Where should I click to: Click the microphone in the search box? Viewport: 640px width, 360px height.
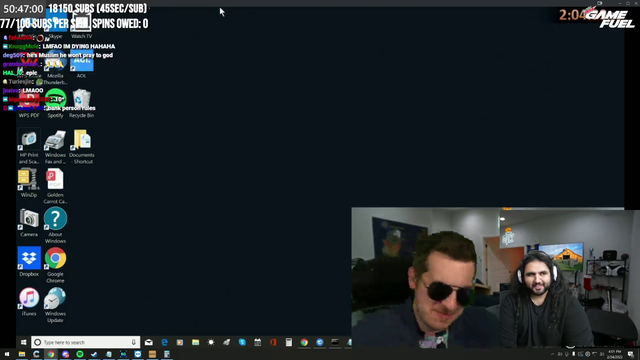tap(133, 342)
